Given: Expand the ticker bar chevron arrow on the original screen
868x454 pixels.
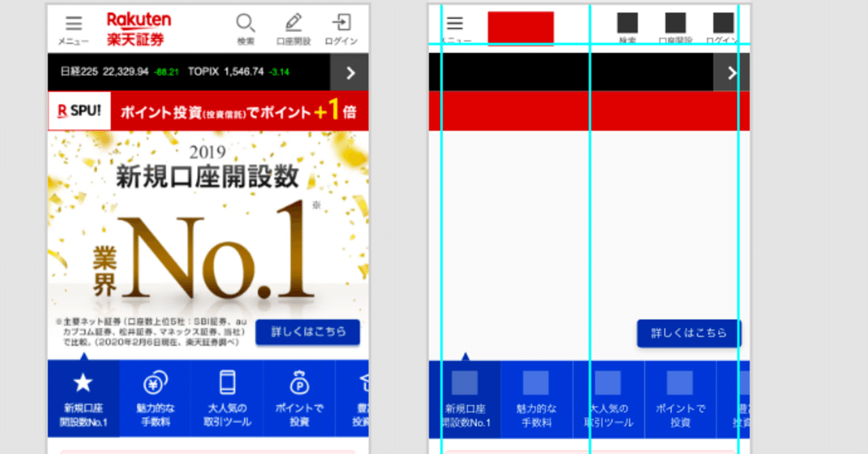Looking at the screenshot, I should pyautogui.click(x=350, y=73).
